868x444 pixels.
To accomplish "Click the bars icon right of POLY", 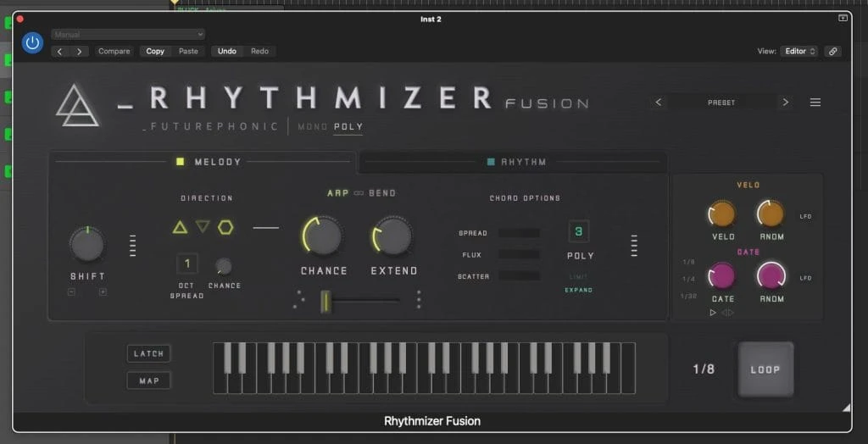I will pos(634,245).
